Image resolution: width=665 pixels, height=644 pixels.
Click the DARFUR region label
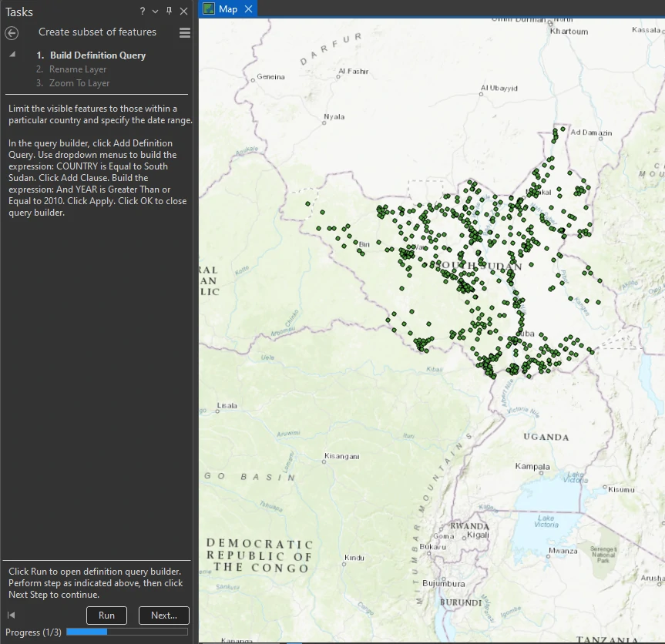(331, 49)
